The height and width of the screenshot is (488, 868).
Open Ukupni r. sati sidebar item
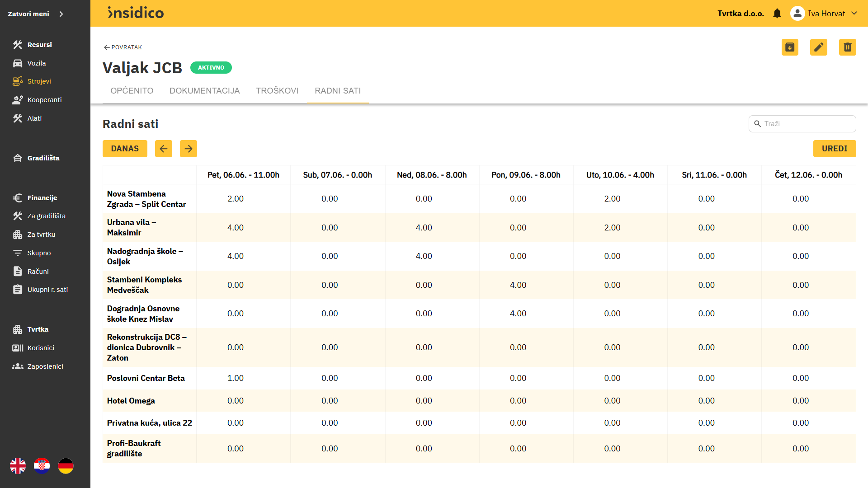pyautogui.click(x=47, y=290)
